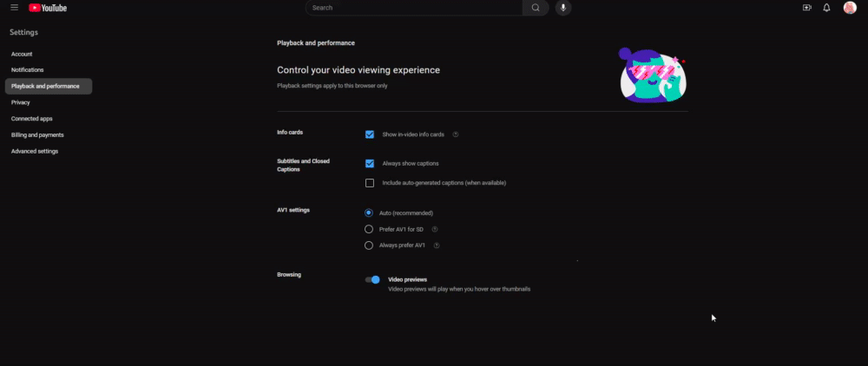Image resolution: width=868 pixels, height=366 pixels.
Task: Click 'Control your video viewing experience' heading
Action: pyautogui.click(x=358, y=70)
